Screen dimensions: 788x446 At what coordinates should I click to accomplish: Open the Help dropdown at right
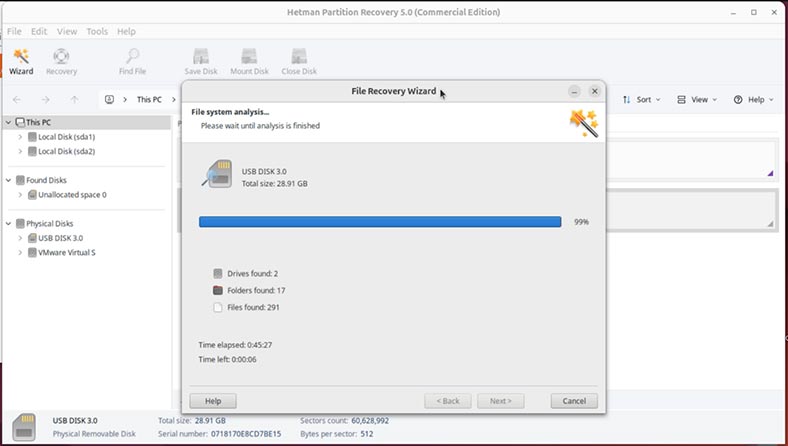(752, 100)
